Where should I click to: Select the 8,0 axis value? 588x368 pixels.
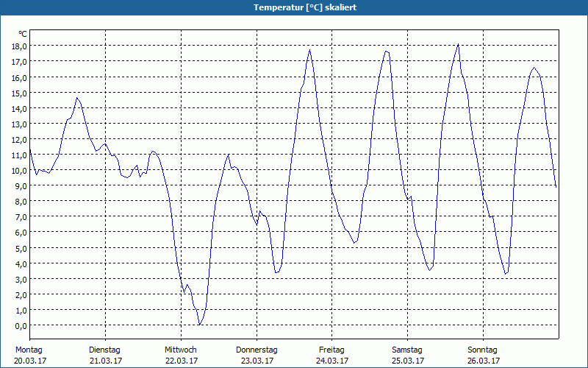pyautogui.click(x=22, y=202)
